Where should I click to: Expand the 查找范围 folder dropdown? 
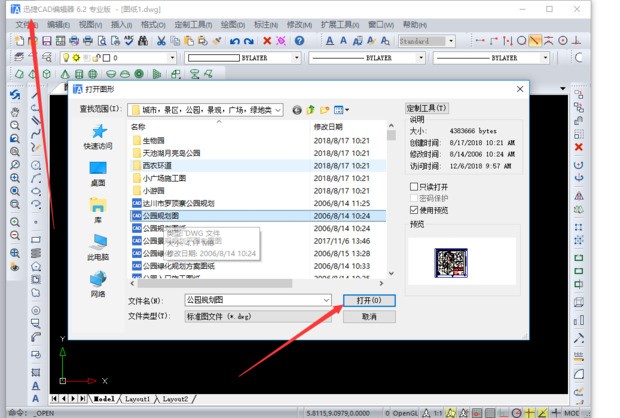(x=276, y=109)
